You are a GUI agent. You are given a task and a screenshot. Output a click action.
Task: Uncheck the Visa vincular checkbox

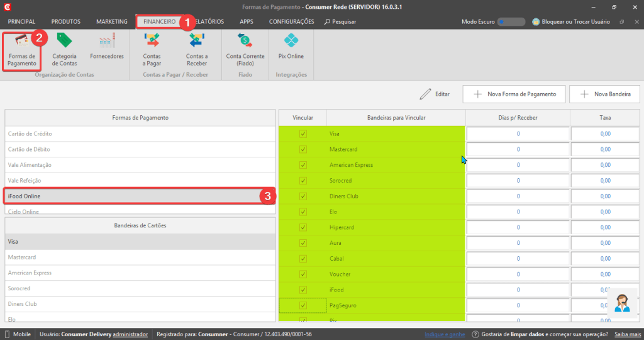303,133
